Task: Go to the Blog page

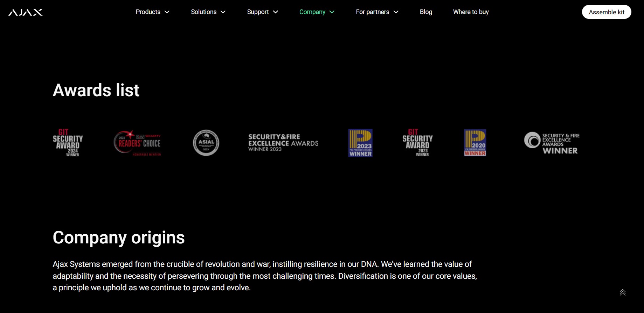Action: click(x=426, y=12)
